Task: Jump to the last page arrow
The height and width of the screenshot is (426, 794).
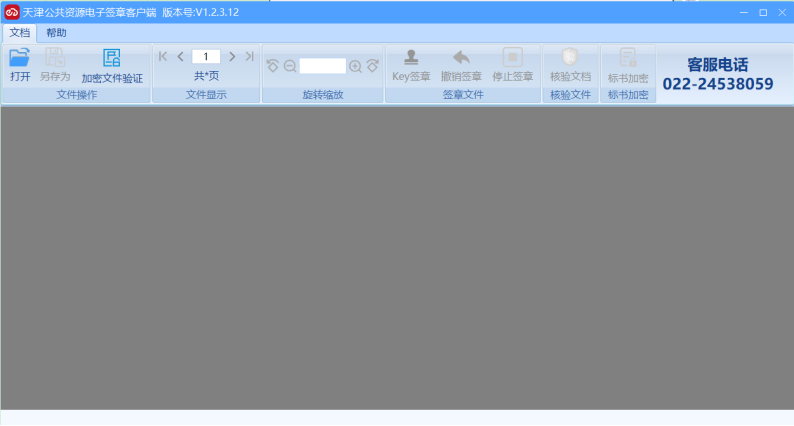Action: tap(249, 57)
